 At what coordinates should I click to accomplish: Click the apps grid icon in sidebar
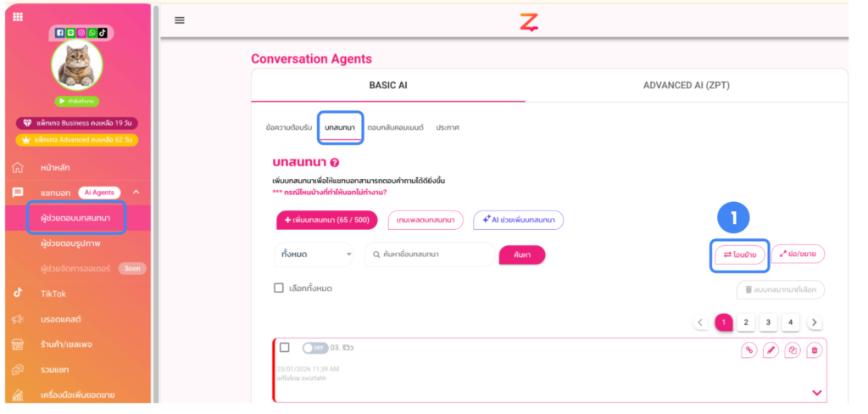tap(18, 17)
